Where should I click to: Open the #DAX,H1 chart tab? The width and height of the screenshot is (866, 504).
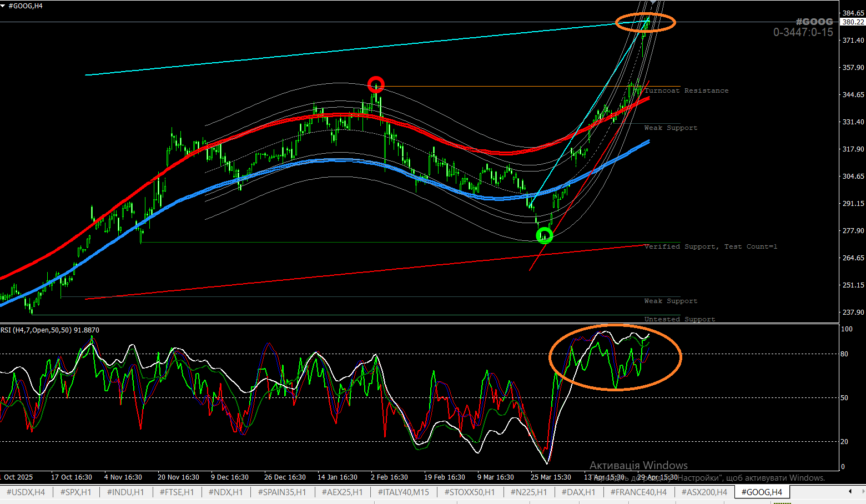click(578, 492)
